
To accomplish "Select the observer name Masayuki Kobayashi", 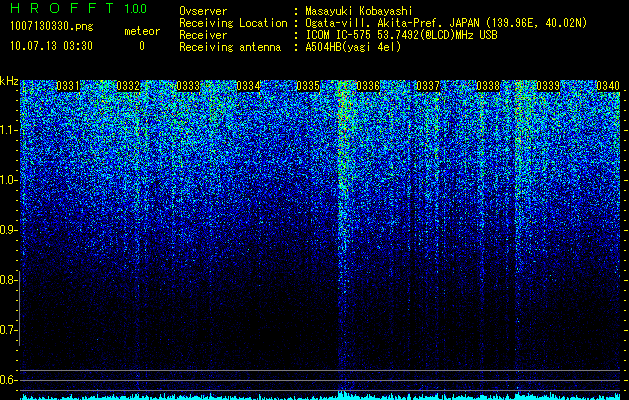I will 359,11.
